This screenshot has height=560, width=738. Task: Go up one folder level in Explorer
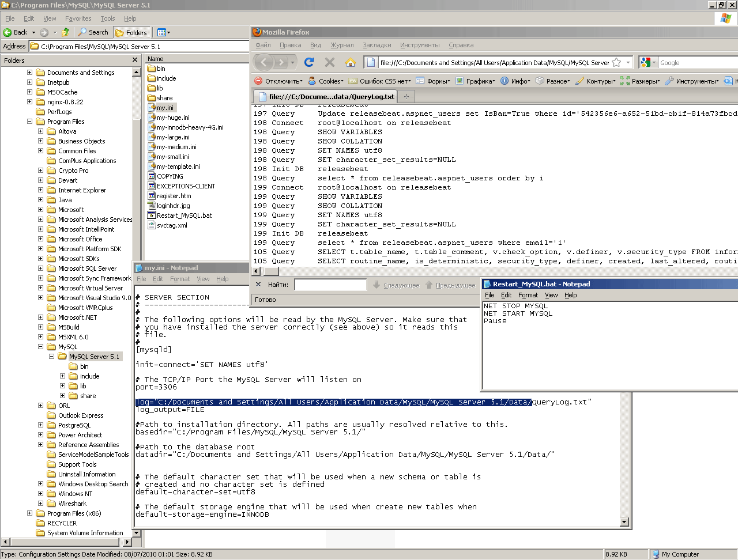[x=66, y=32]
